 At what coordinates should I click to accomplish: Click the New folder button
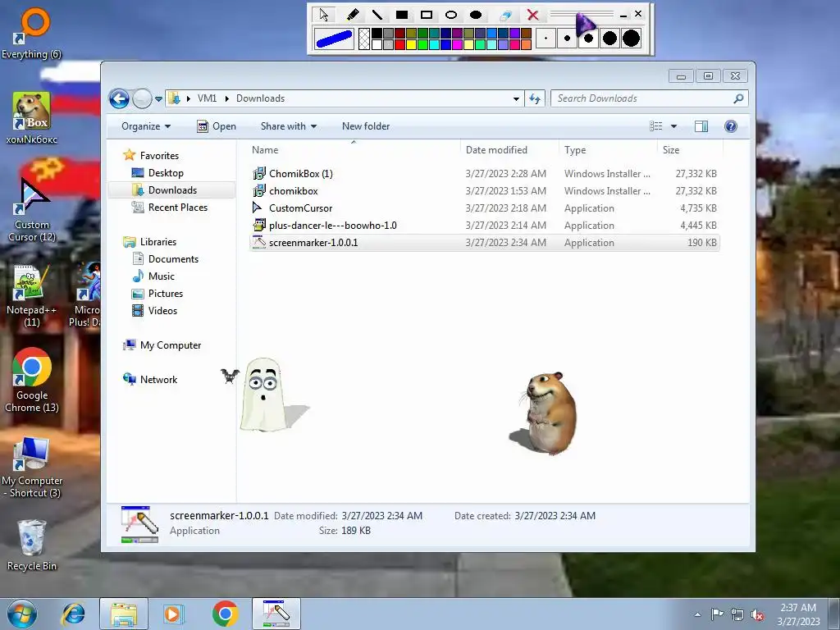point(366,126)
